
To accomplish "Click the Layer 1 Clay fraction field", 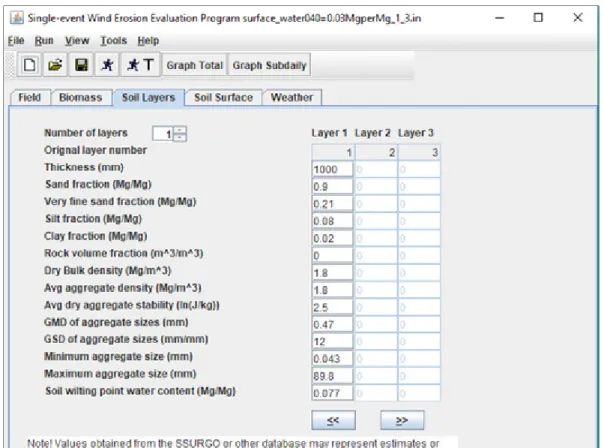I will point(332,238).
